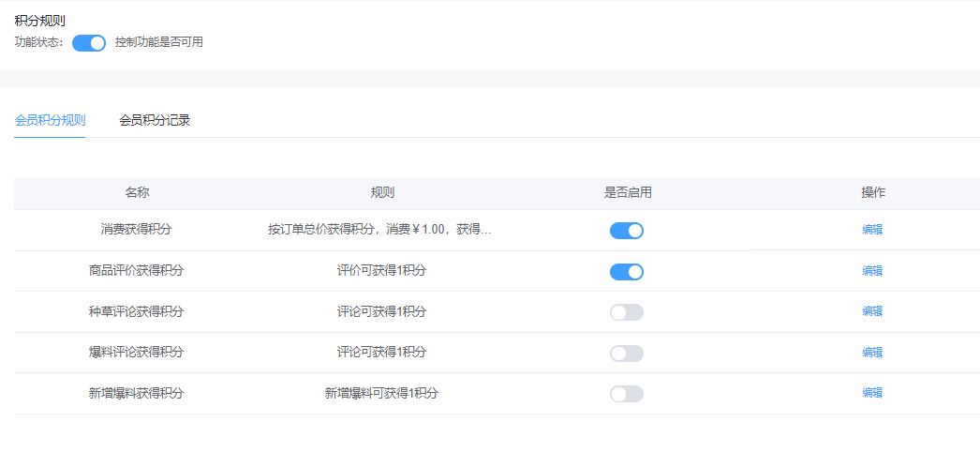Click the 评价可获得1积分 rule text
Image resolution: width=980 pixels, height=452 pixels.
pos(382,271)
